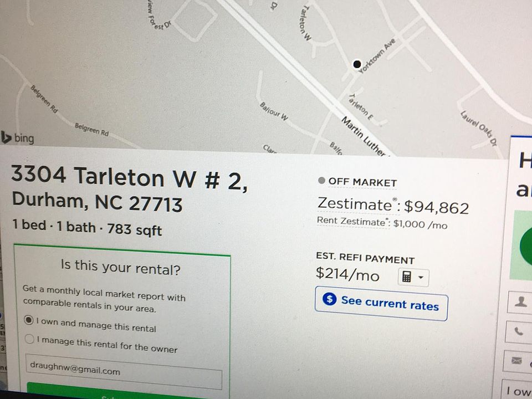Click the See current rates button

click(x=381, y=303)
